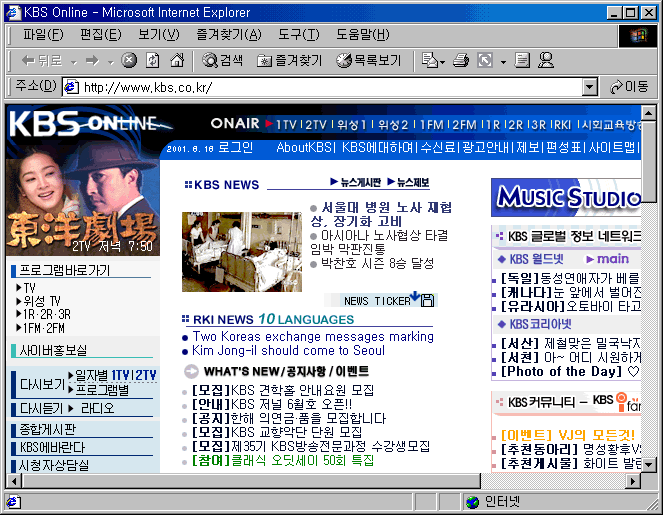The image size is (663, 515).
Task: Click the KBS Online logo
Action: pyautogui.click(x=91, y=123)
